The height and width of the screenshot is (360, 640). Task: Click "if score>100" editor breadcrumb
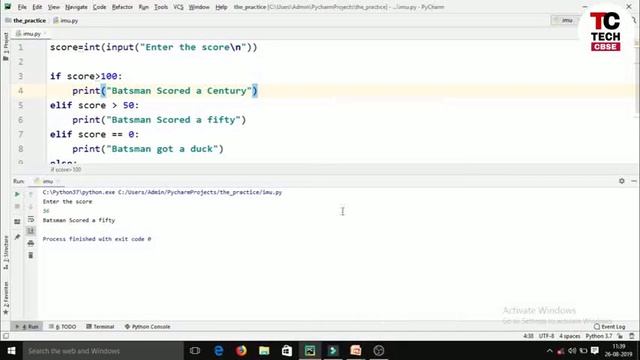tap(66, 169)
